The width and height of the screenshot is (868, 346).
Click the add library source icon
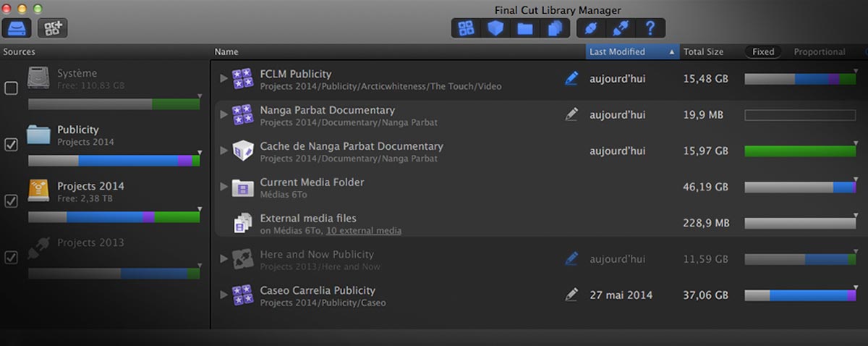click(54, 28)
